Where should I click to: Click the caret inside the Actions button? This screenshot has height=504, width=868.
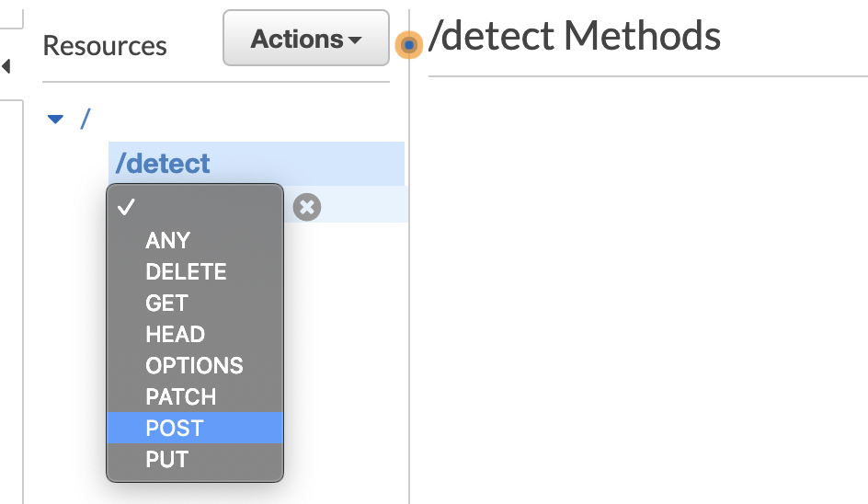355,40
